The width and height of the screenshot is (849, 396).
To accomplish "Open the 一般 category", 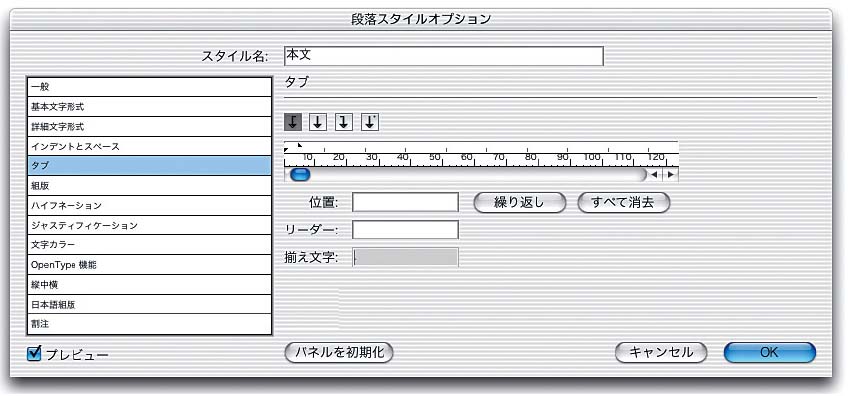I will pyautogui.click(x=149, y=87).
